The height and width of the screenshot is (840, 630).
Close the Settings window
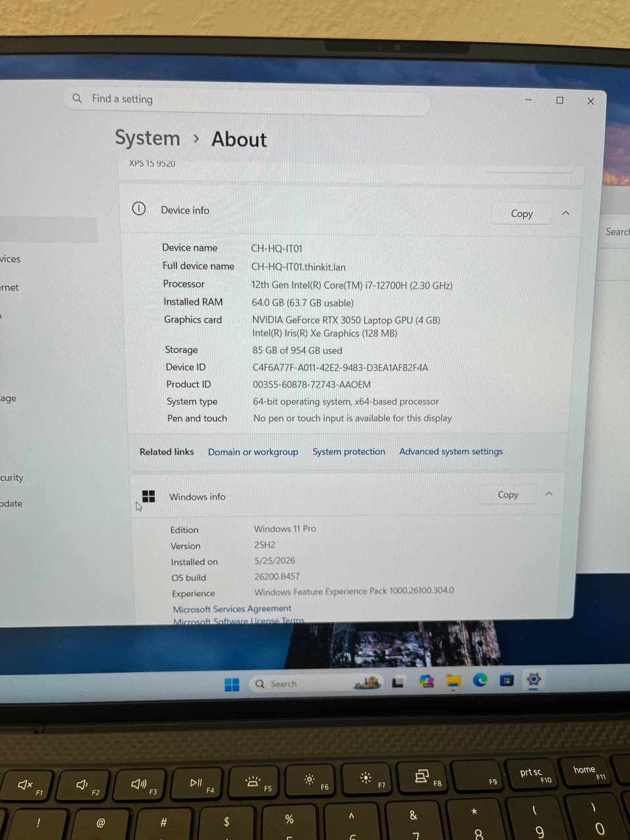pos(591,101)
